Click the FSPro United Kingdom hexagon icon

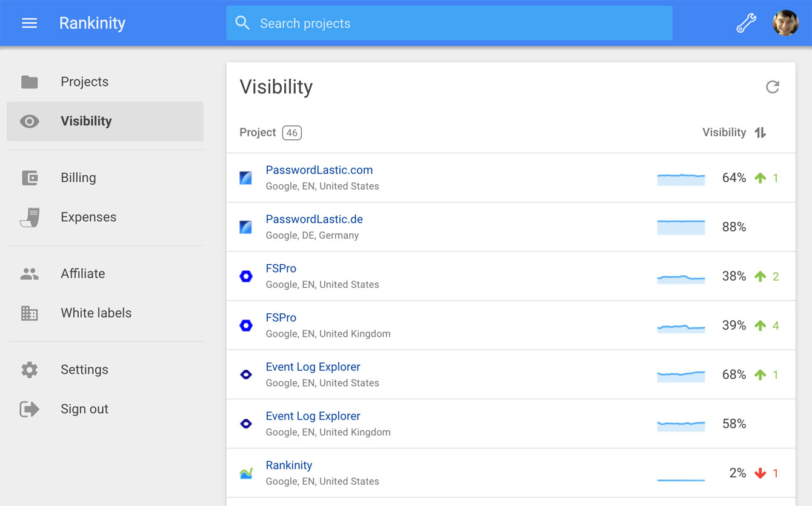[246, 325]
